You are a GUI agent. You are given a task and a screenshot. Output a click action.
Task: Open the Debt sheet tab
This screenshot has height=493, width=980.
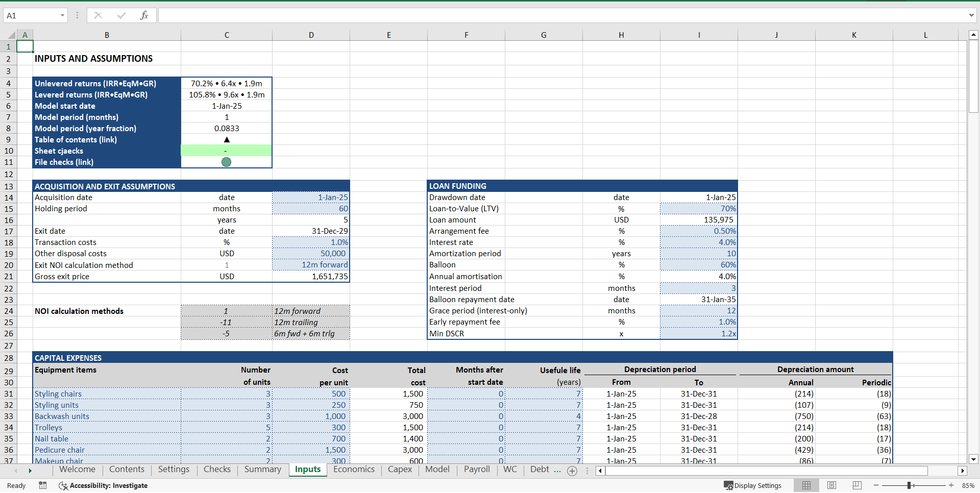(x=540, y=470)
